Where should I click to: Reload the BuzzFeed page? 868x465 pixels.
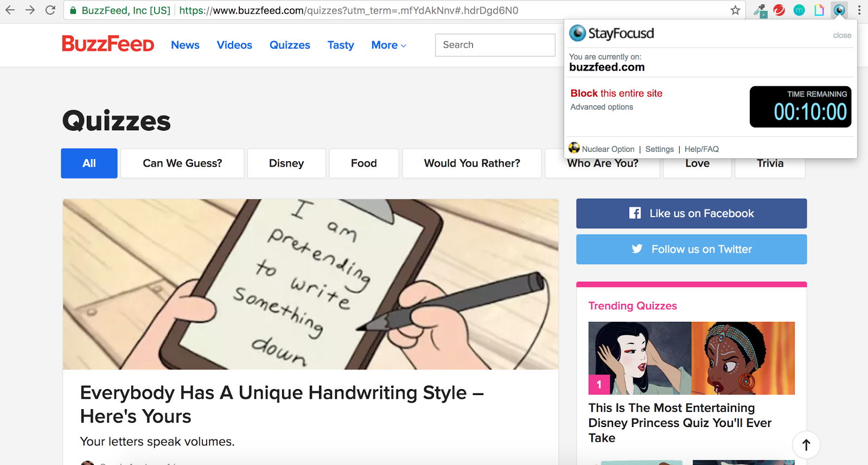point(50,10)
